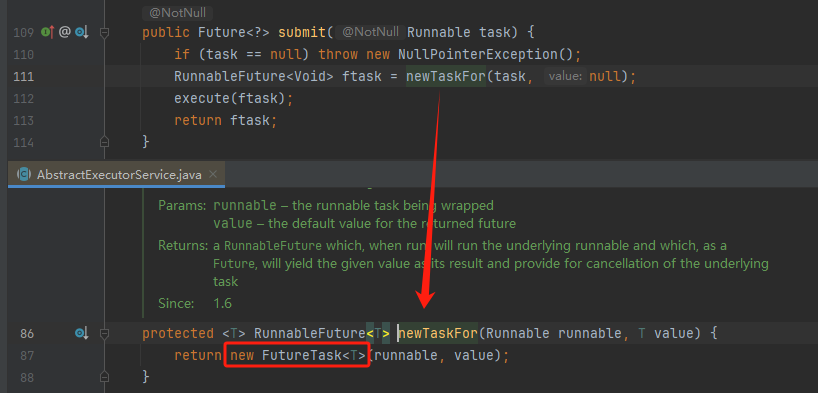Click line number 109 in the gutter
The image size is (818, 393).
pyautogui.click(x=23, y=33)
